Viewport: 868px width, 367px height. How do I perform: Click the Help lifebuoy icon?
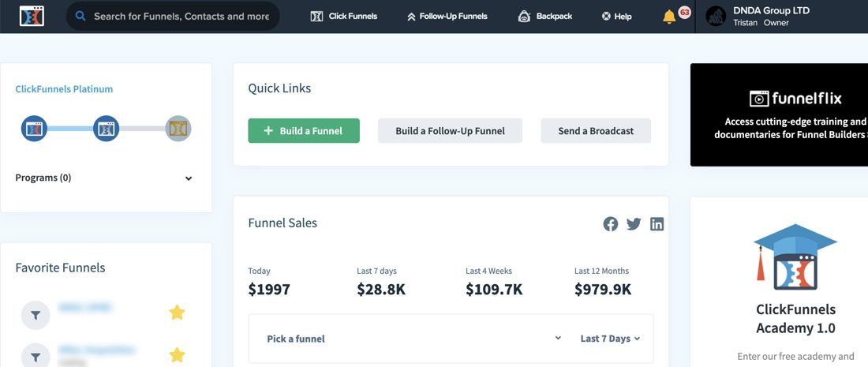(606, 17)
